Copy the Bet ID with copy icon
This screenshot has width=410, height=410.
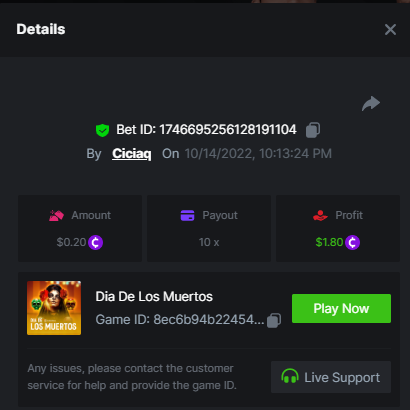click(x=313, y=130)
